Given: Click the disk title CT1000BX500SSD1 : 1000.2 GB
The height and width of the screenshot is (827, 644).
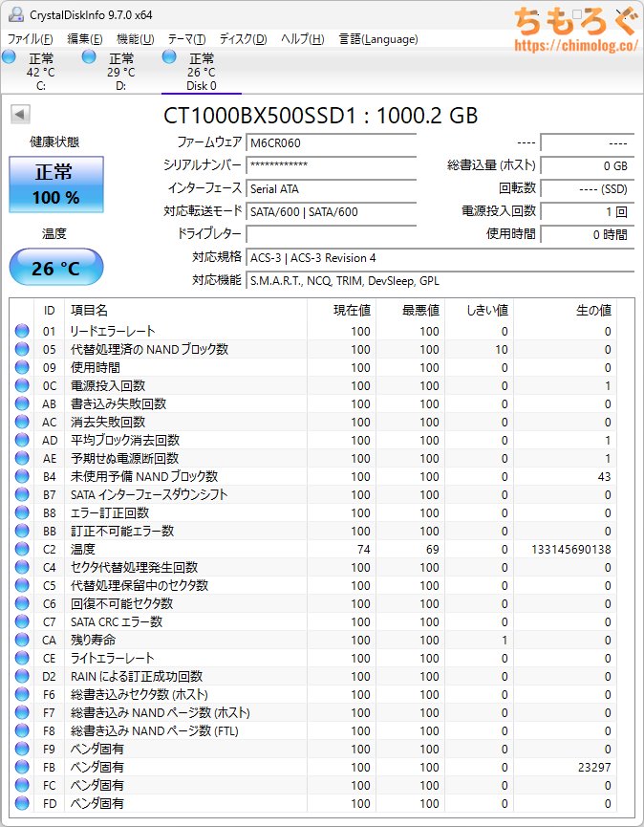Looking at the screenshot, I should click(320, 116).
